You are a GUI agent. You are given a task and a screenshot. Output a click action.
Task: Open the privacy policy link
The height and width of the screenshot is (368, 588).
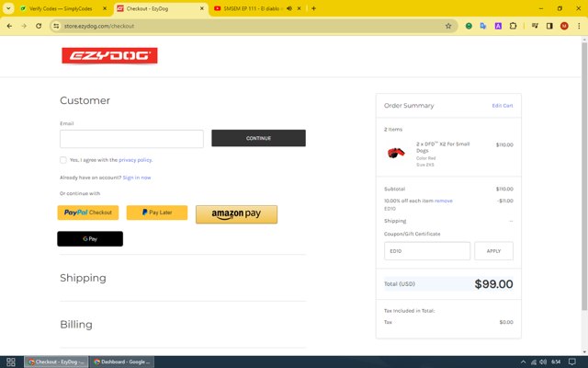point(135,160)
